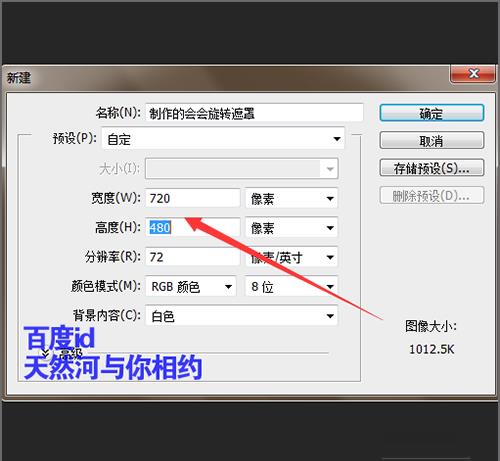500x461 pixels.
Task: Open the resolution unit 像素/英寸 dropdown
Action: point(292,257)
